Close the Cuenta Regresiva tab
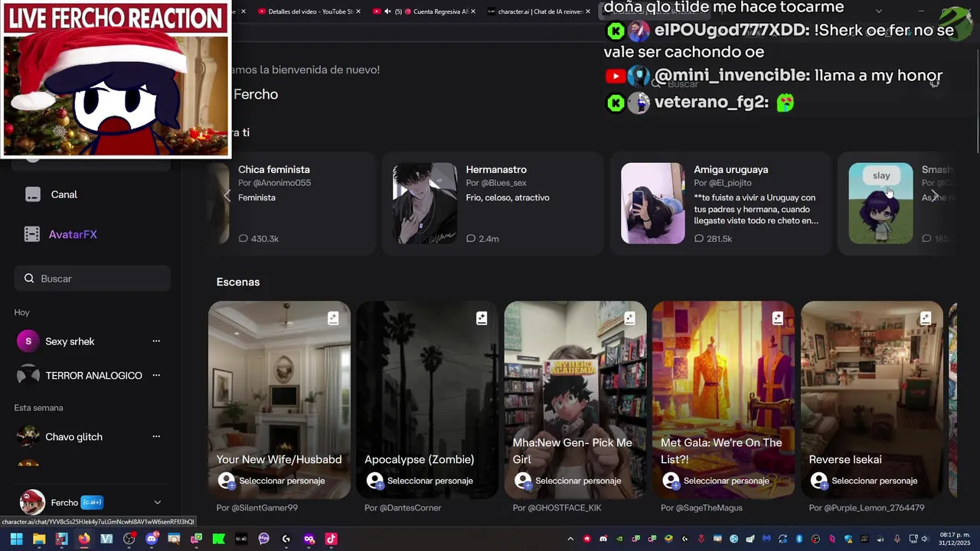 [x=472, y=11]
